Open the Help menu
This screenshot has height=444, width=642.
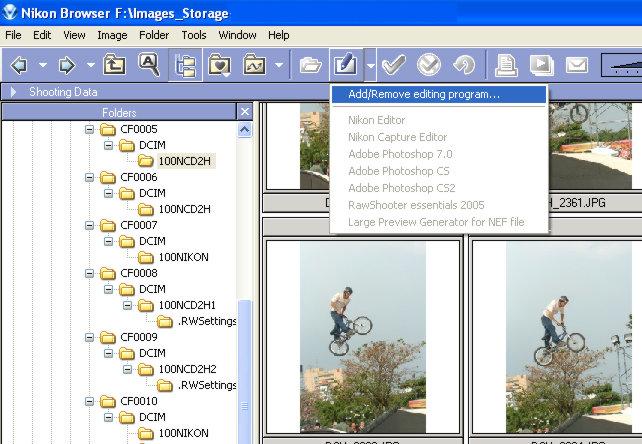[278, 35]
